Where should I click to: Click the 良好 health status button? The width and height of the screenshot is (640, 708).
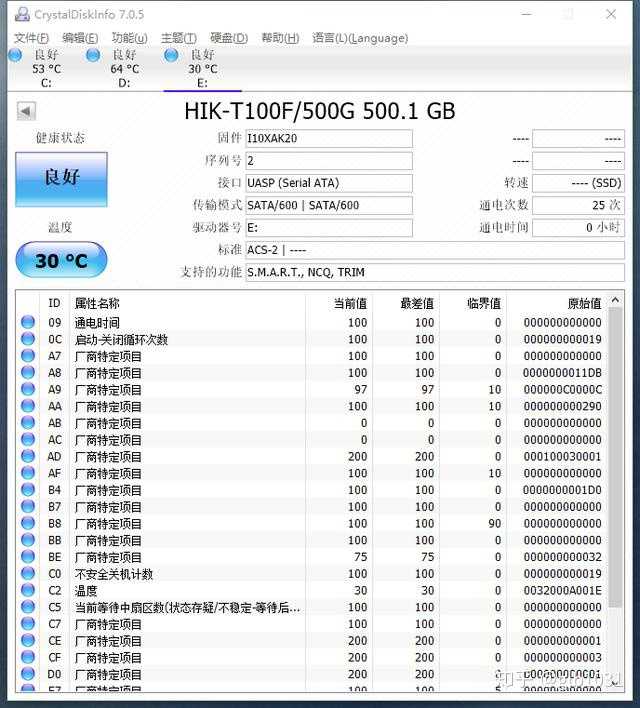(61, 179)
